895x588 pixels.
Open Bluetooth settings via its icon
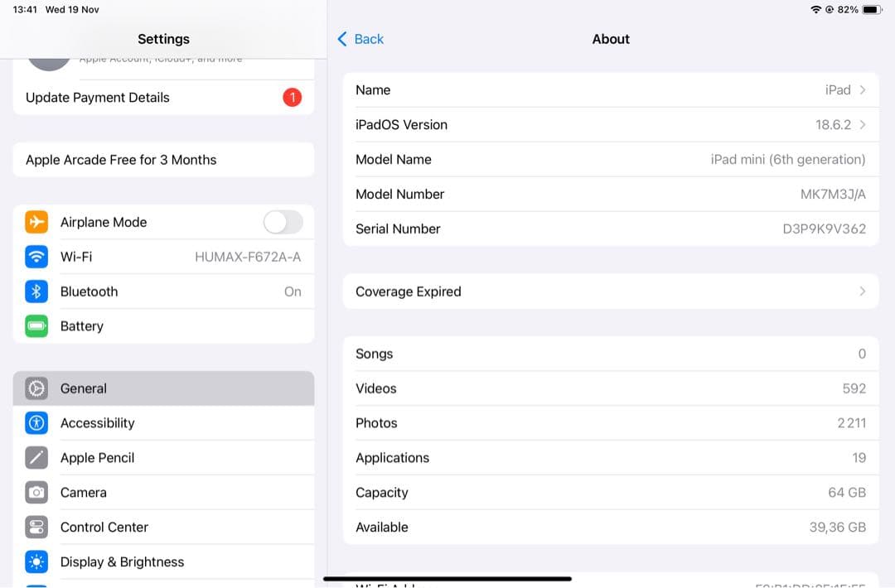(36, 292)
